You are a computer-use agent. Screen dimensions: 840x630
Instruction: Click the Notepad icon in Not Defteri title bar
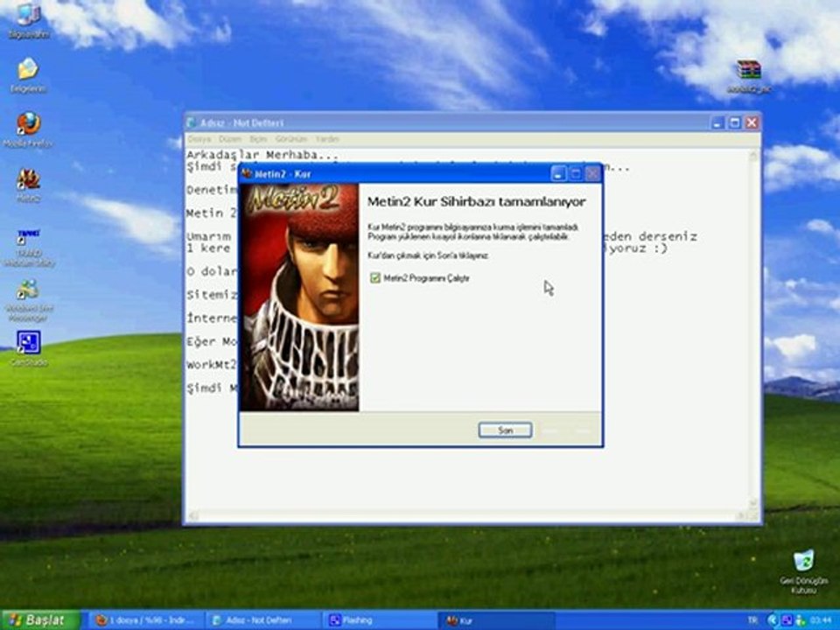click(x=192, y=122)
